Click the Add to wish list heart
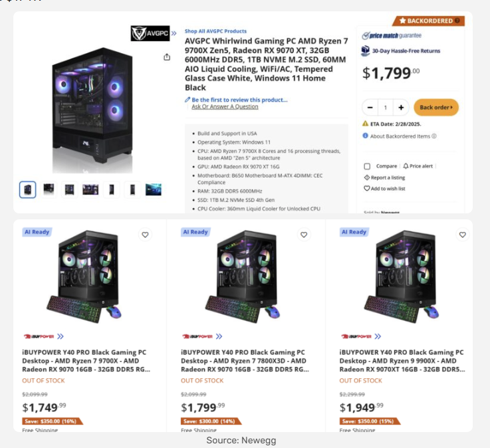This screenshot has width=490, height=448. pyautogui.click(x=366, y=188)
